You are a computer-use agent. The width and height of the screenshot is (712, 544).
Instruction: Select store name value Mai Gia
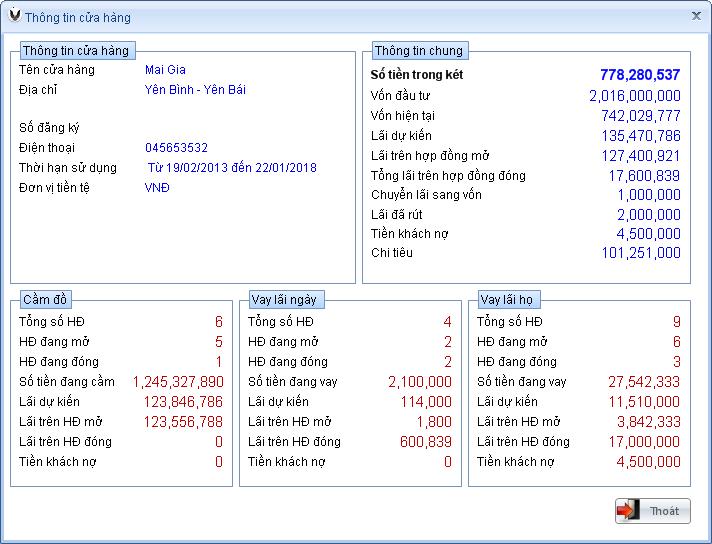coord(165,69)
